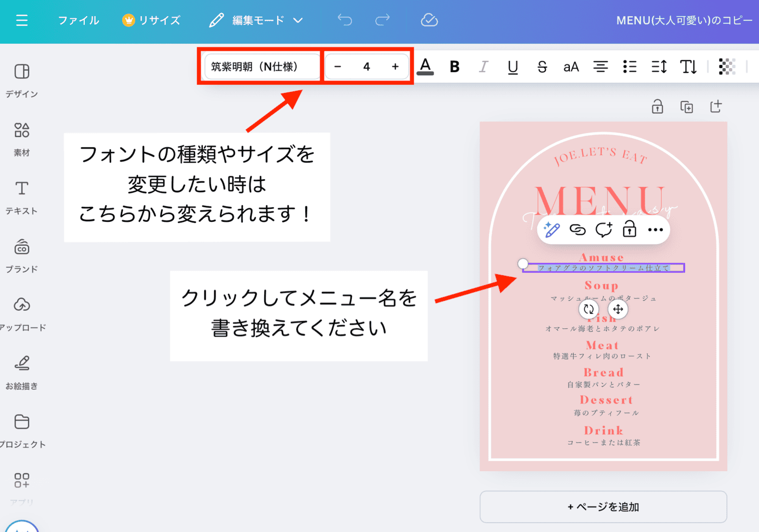Screen dimensions: 759x532
Task: Open the transparency checkerboard icon
Action: click(726, 66)
